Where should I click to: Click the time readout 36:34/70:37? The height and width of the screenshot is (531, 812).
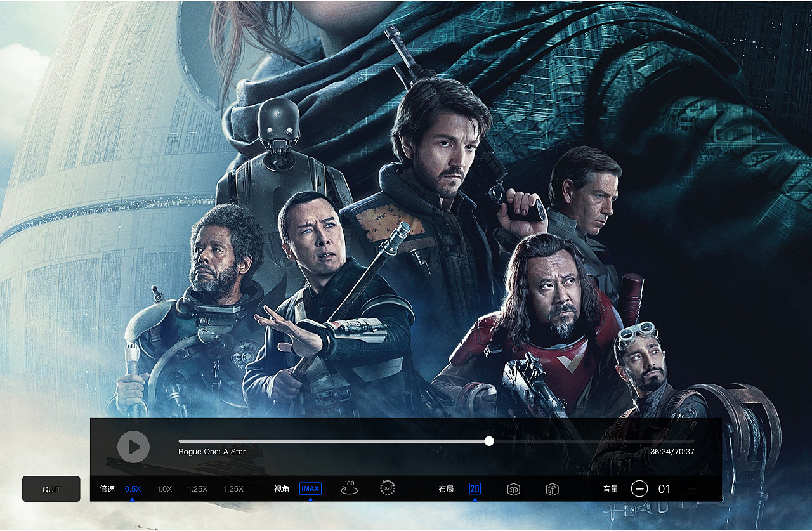coord(672,452)
